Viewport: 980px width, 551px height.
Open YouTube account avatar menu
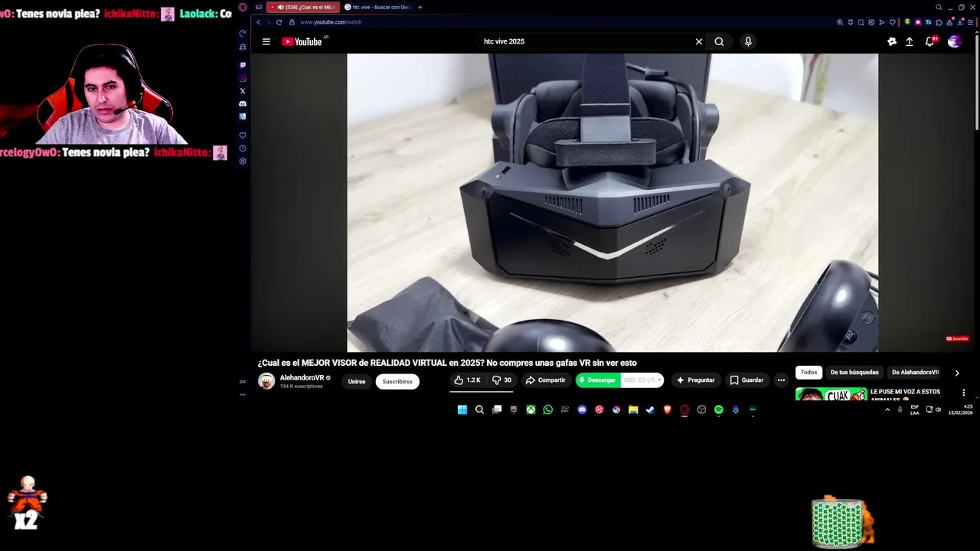click(954, 41)
